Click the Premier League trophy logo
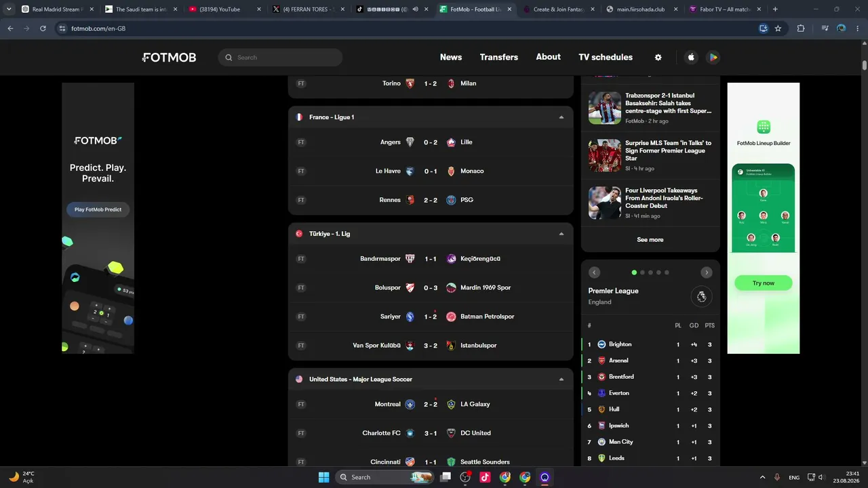868x488 pixels. pos(701,296)
